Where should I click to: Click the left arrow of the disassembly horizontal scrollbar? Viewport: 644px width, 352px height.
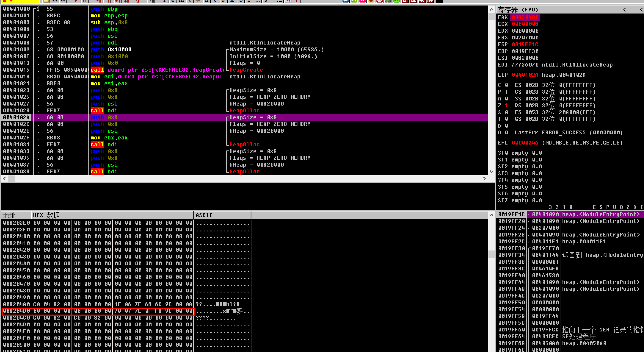(4, 178)
